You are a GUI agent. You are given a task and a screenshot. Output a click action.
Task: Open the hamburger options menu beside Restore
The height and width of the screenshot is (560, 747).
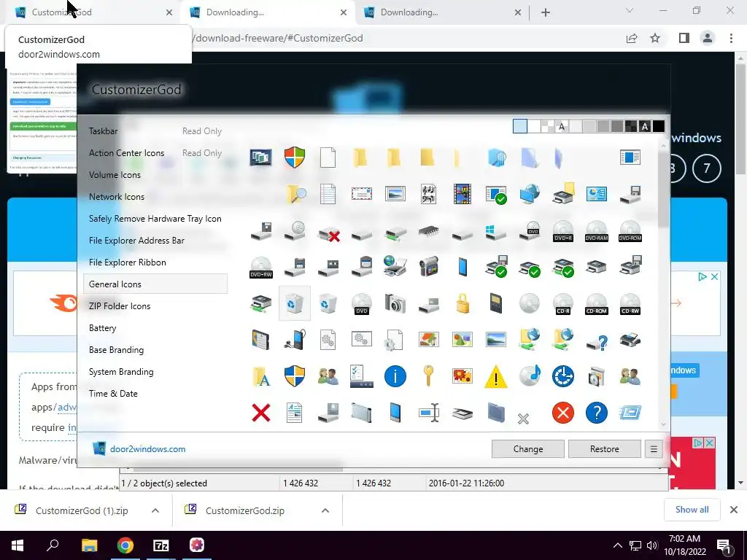click(x=654, y=449)
